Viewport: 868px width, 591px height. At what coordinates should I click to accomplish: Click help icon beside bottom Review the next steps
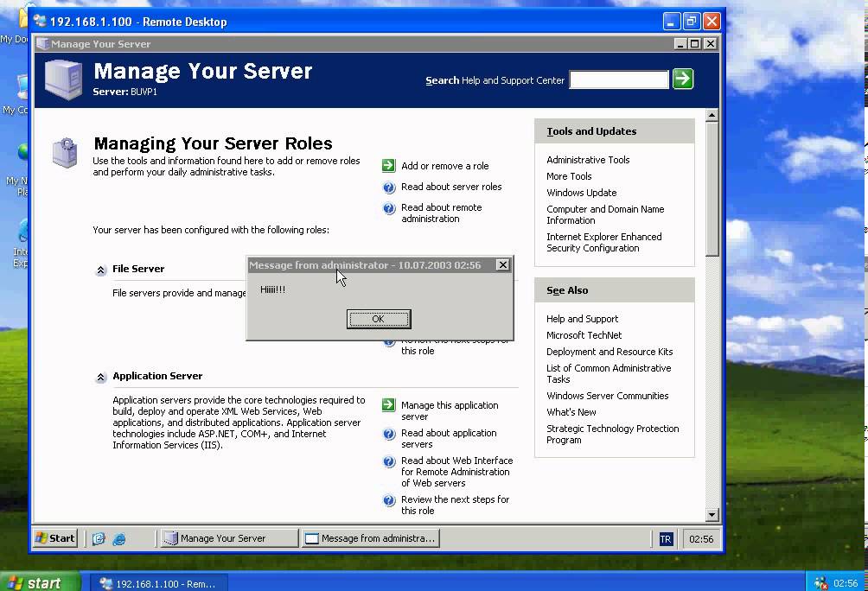[389, 500]
